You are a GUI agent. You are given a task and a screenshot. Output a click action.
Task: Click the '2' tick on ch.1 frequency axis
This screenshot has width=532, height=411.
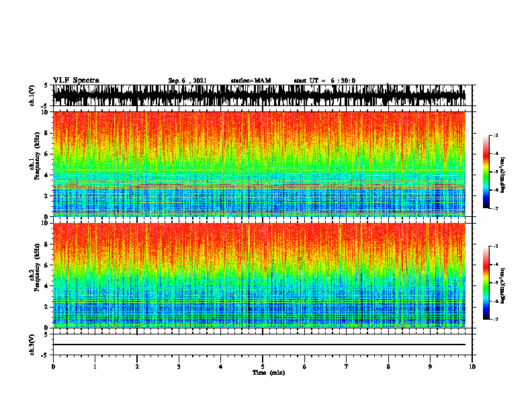coord(47,195)
